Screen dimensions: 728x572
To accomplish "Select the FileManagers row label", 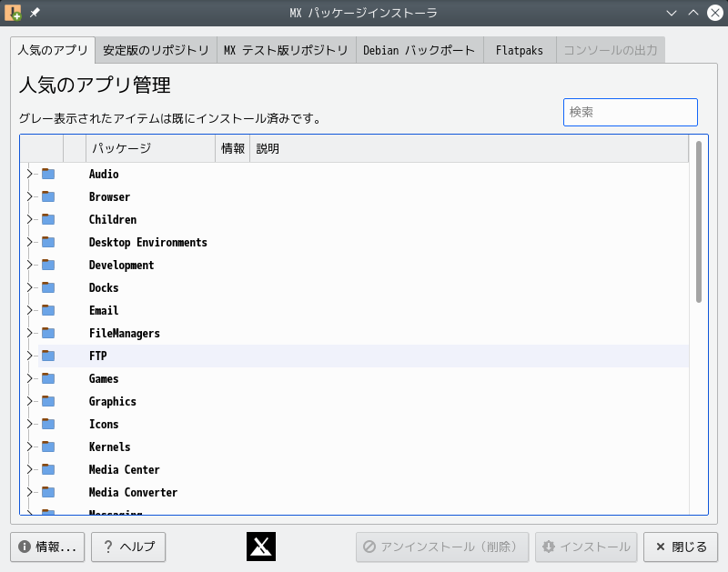I will tap(125, 333).
